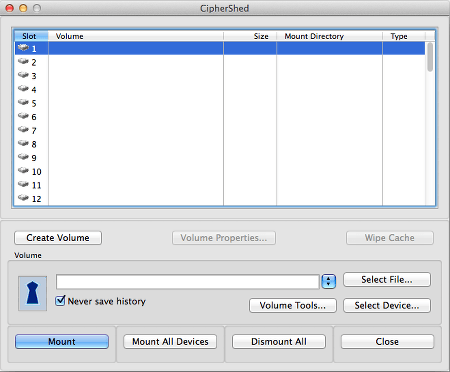Click the slot list vertical scrollbar

(430, 123)
